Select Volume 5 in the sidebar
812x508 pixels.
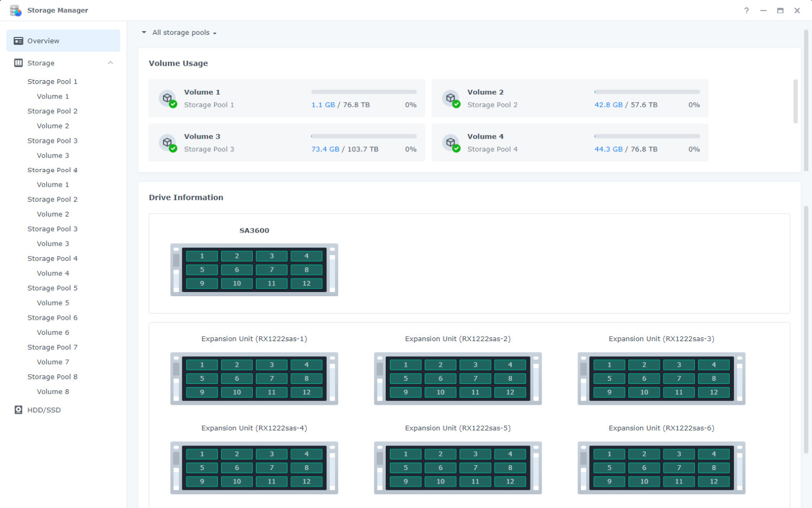(x=52, y=303)
